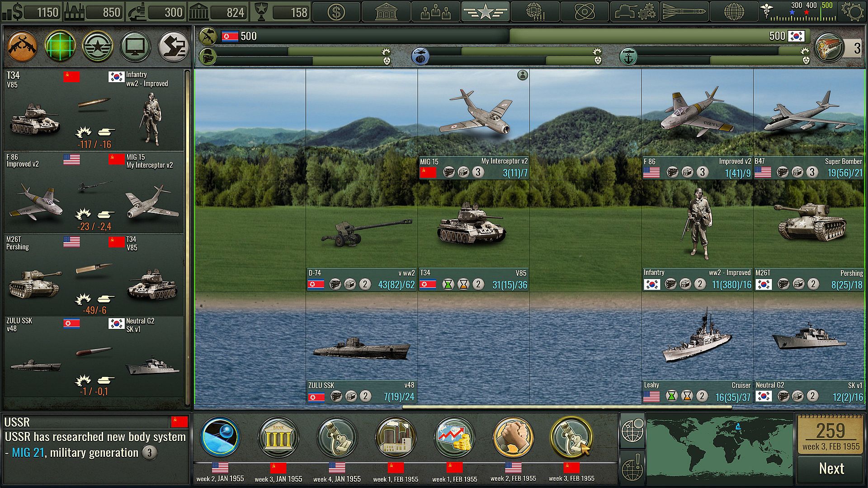This screenshot has width=868, height=488.
Task: Select the satellite event in week 2 JAN
Action: pyautogui.click(x=220, y=437)
